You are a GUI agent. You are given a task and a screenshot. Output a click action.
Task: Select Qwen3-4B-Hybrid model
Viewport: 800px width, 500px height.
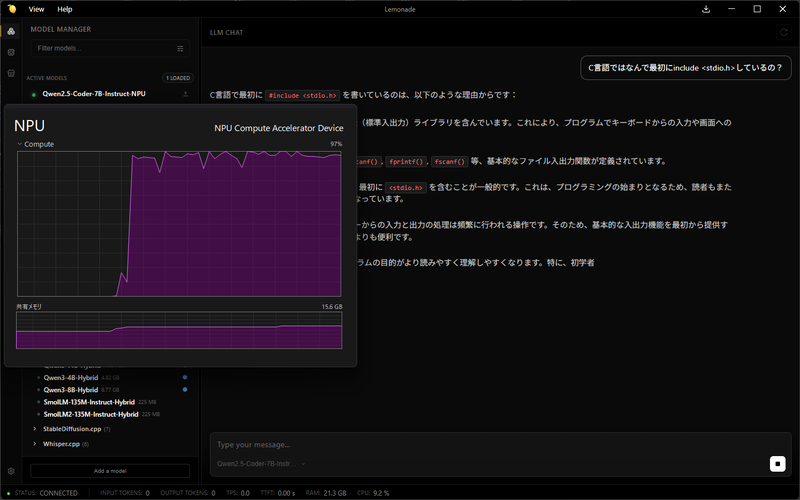click(x=70, y=378)
